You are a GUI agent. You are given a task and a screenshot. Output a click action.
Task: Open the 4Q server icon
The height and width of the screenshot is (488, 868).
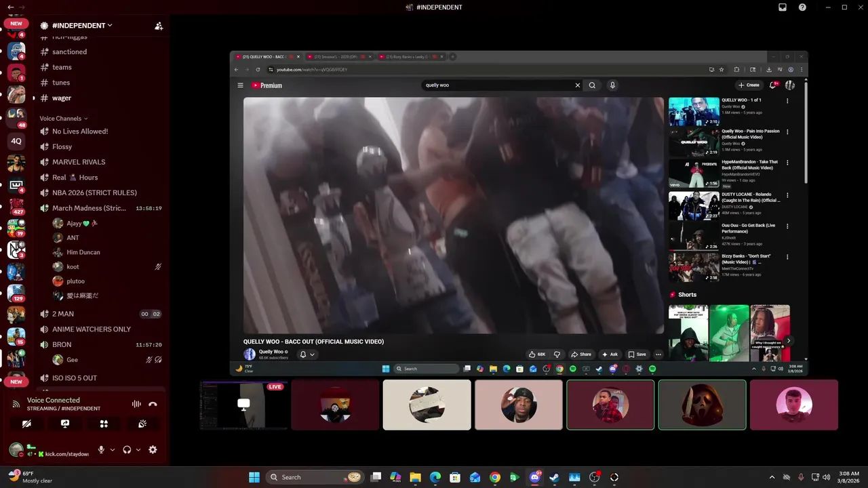pyautogui.click(x=16, y=141)
